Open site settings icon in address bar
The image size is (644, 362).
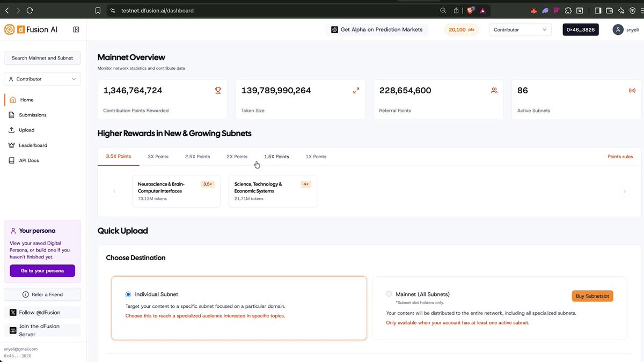pyautogui.click(x=112, y=10)
